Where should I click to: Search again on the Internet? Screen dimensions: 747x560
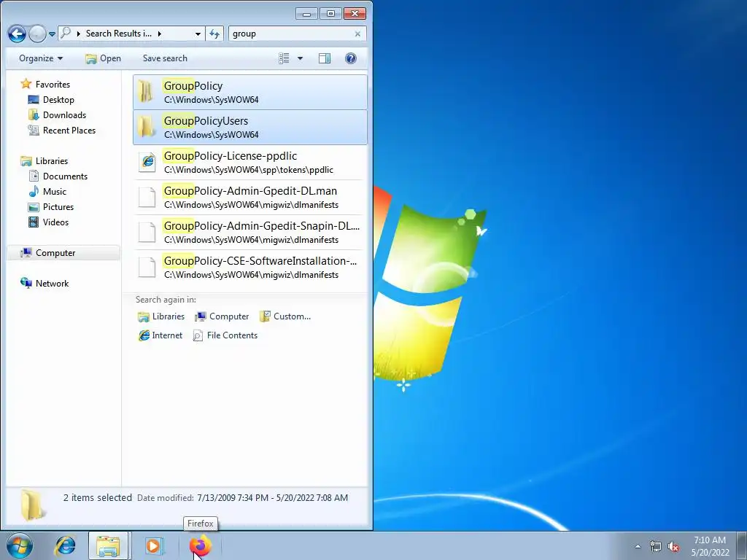pos(160,335)
